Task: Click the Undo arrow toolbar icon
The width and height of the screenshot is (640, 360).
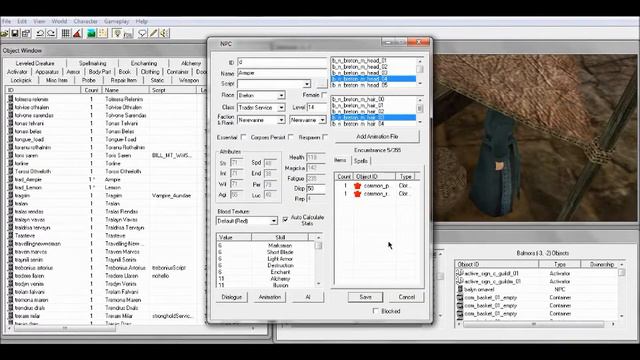Action: pyautogui.click(x=40, y=33)
